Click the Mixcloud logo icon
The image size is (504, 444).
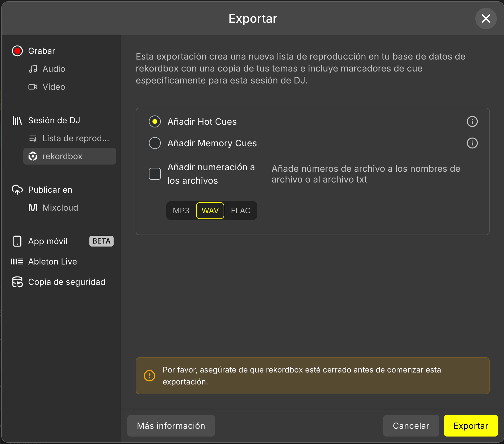coord(33,208)
